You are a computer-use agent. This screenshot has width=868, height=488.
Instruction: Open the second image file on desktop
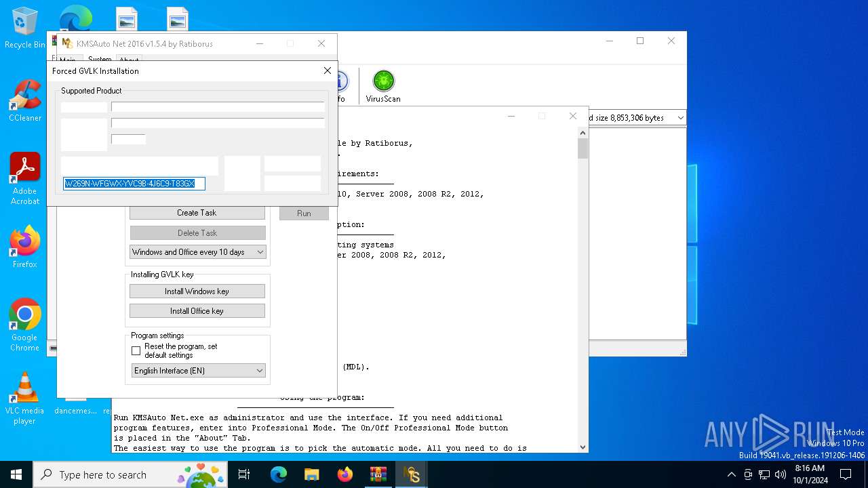(x=177, y=18)
